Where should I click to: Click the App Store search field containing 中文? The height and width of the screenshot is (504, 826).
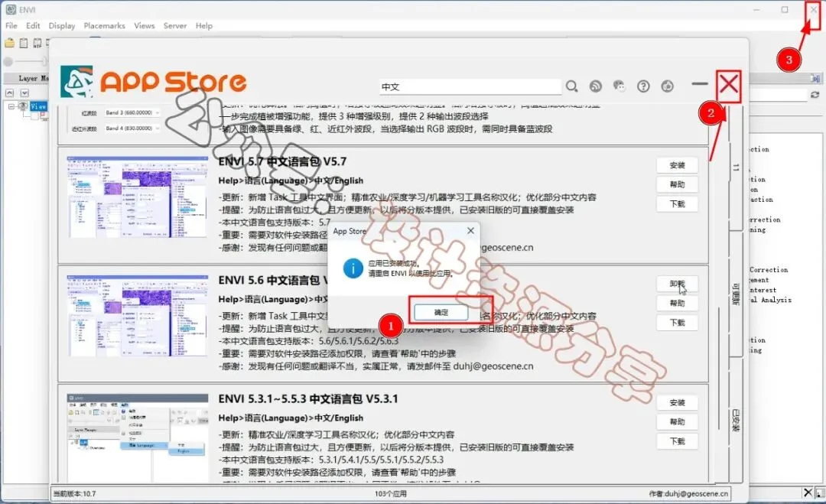click(x=470, y=87)
